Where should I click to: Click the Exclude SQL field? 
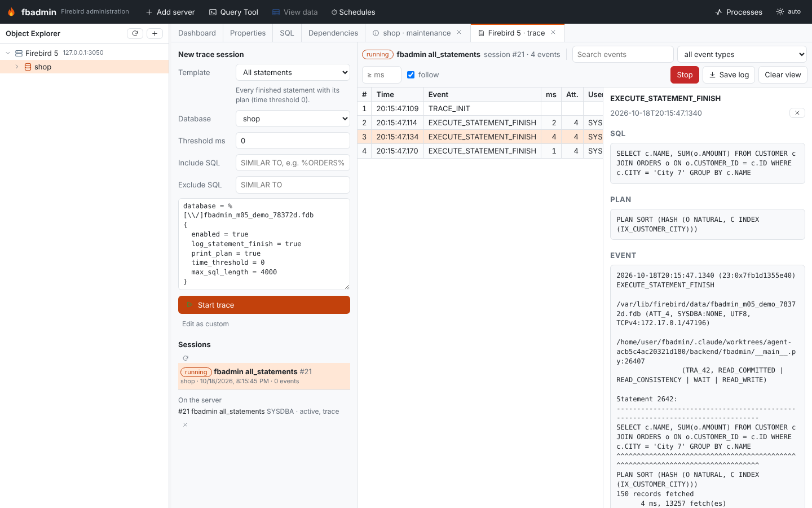(x=293, y=185)
